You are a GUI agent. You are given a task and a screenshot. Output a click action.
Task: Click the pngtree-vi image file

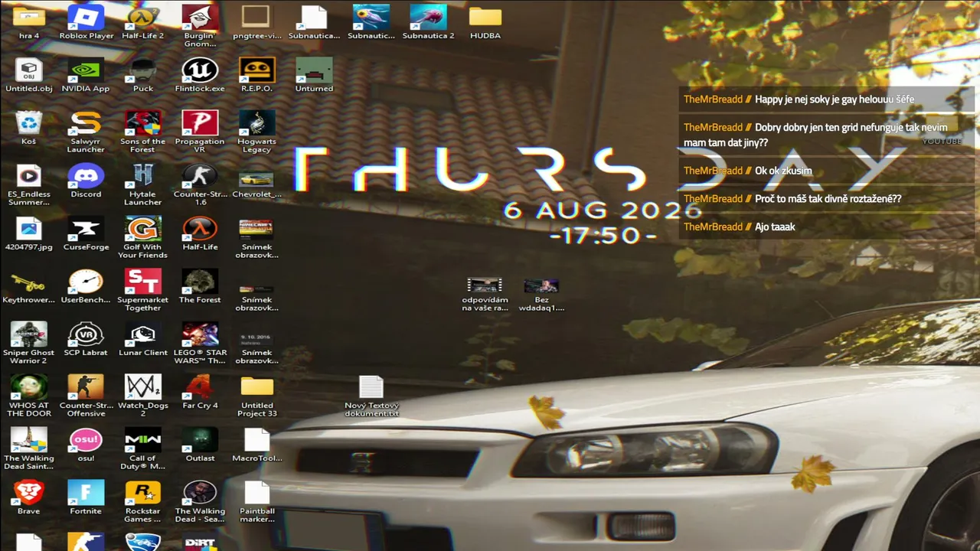(256, 22)
